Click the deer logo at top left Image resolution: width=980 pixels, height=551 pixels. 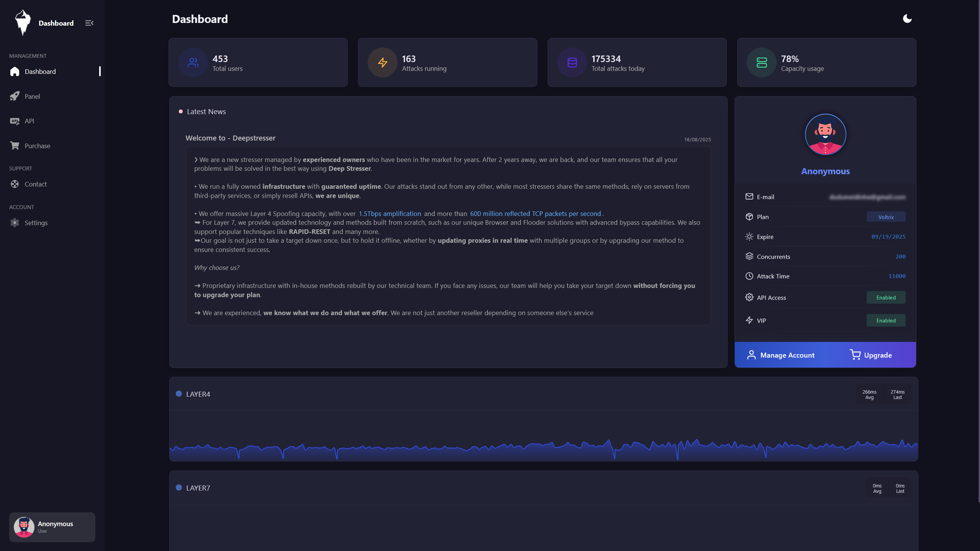[x=23, y=23]
